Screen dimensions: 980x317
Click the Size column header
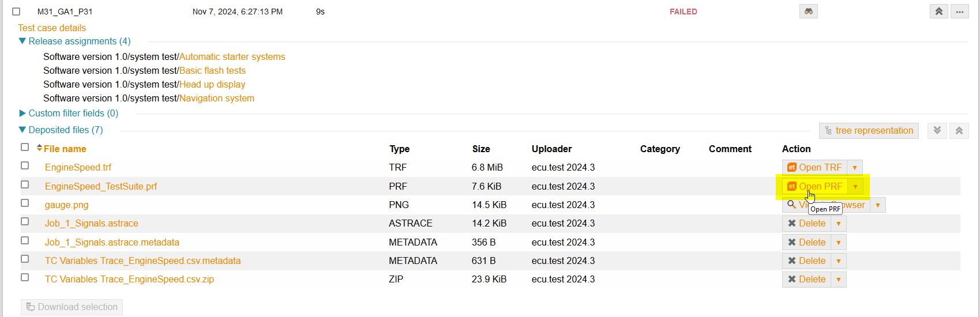coord(481,149)
